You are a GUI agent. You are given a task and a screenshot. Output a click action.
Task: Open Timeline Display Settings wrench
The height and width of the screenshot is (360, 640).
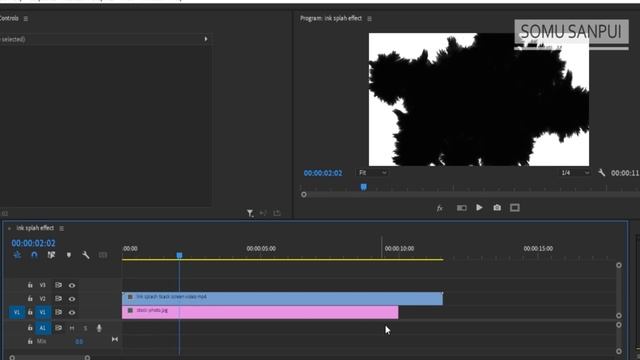pyautogui.click(x=86, y=255)
